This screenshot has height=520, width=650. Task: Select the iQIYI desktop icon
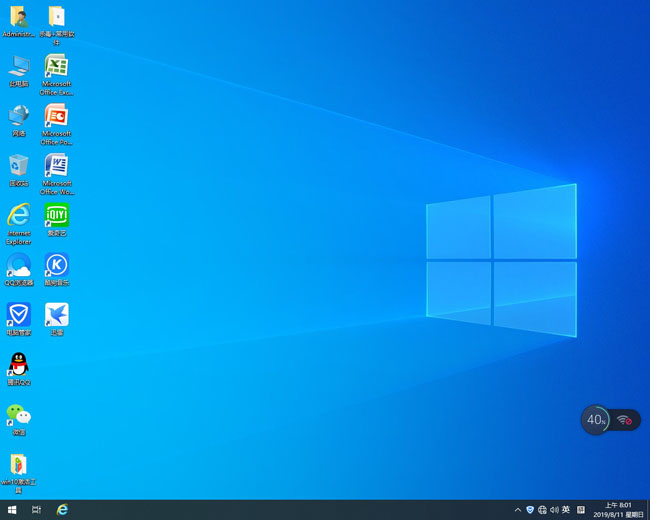coord(57,215)
